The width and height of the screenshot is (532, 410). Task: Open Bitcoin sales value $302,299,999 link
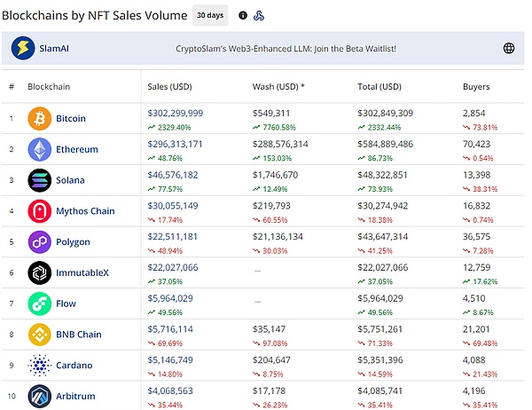click(175, 113)
